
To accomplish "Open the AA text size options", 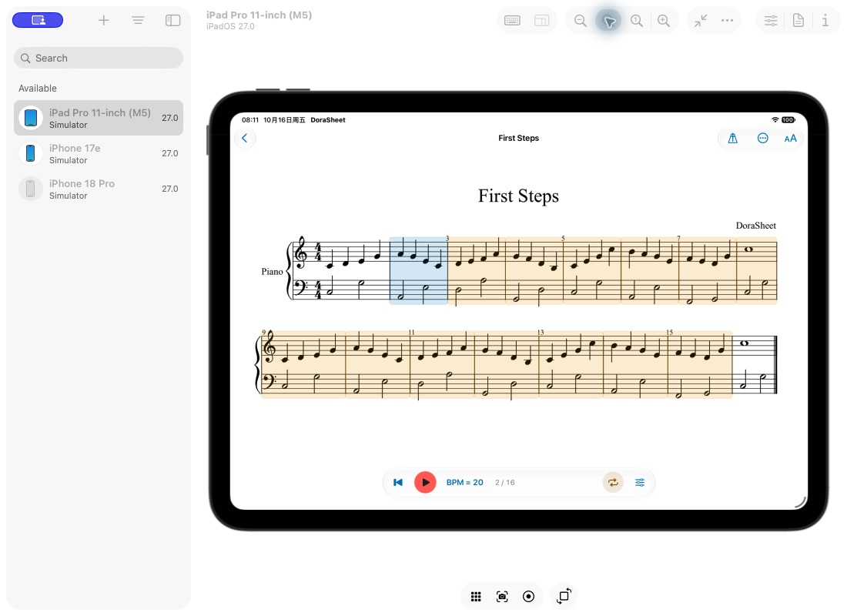I will click(x=790, y=139).
